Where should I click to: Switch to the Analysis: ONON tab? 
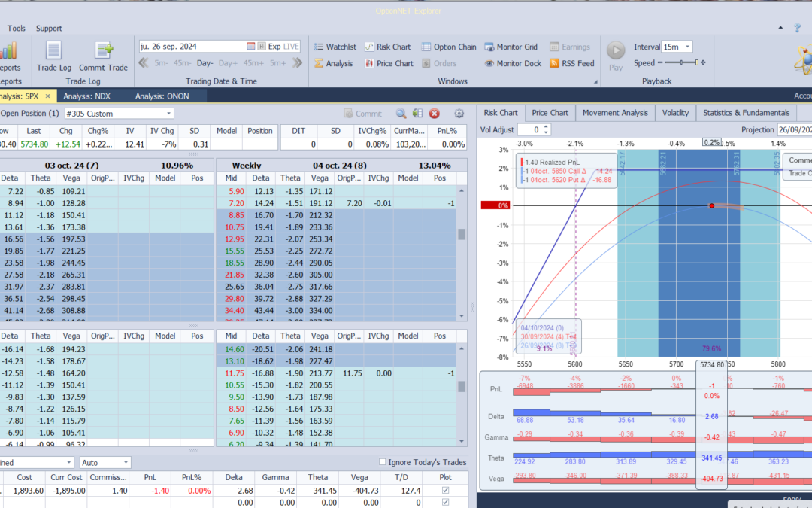pyautogui.click(x=162, y=96)
